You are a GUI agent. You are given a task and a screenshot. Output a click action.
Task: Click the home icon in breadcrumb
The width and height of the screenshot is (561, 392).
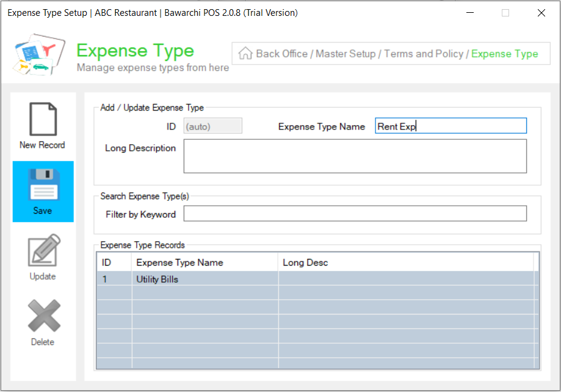(245, 54)
